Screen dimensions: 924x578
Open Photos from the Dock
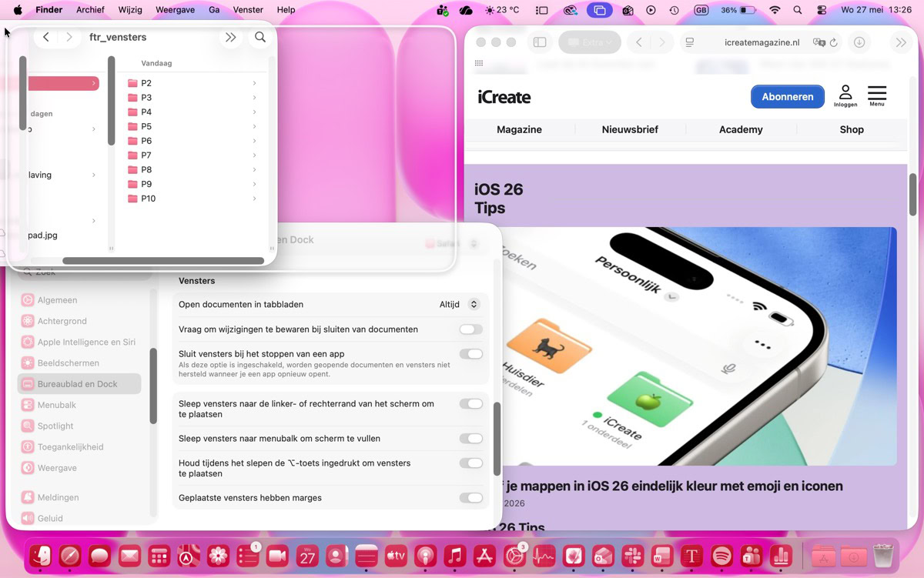pos(218,556)
